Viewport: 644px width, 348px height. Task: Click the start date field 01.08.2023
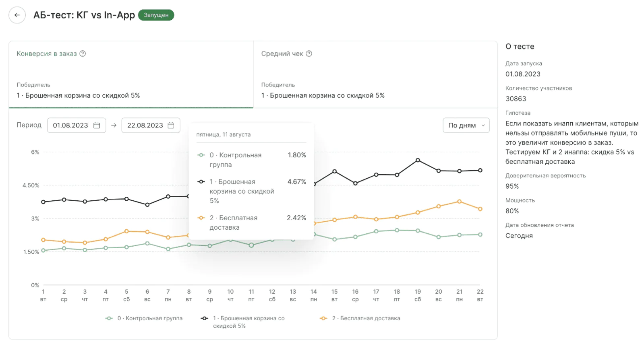click(x=77, y=125)
